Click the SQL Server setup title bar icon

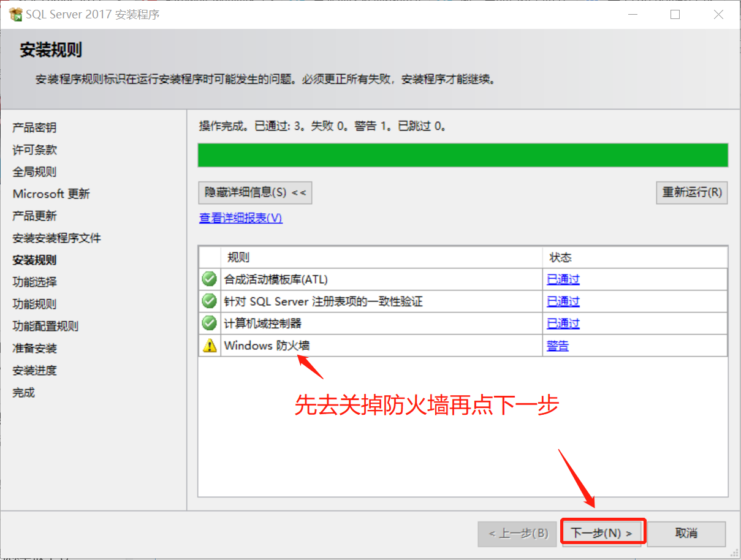16,14
